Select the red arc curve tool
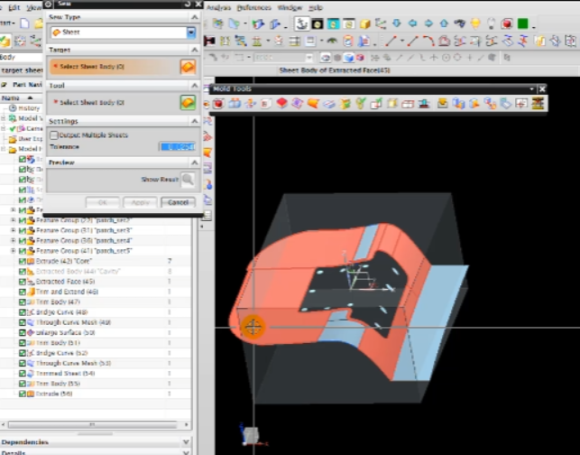This screenshot has width=580, height=455. click(428, 41)
